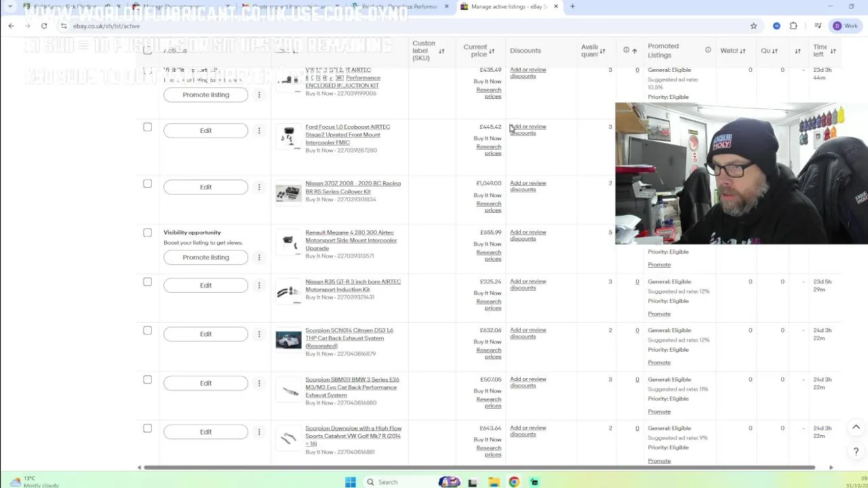This screenshot has height=488, width=868.
Task: Open more actions menu for Scorpion SCN014 row
Action: tap(259, 334)
